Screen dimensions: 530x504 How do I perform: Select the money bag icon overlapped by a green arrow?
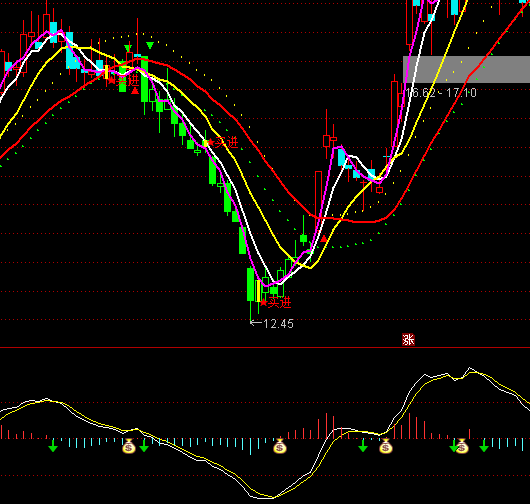click(461, 446)
